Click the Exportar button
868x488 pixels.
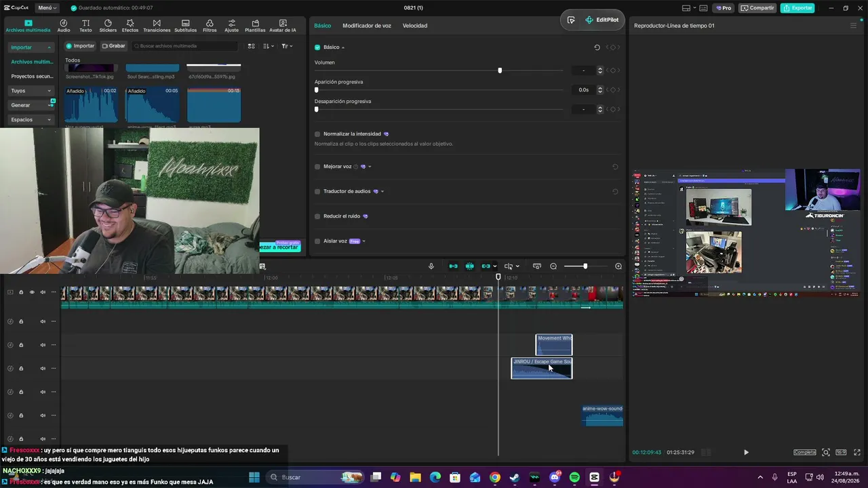pos(797,8)
